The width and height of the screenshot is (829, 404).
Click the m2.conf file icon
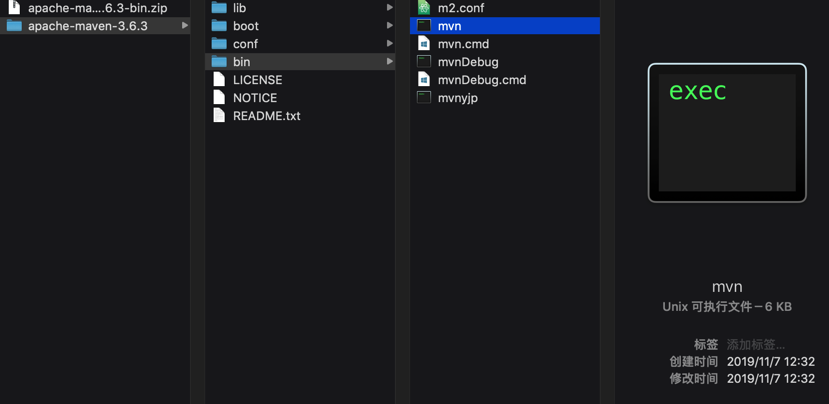[424, 8]
